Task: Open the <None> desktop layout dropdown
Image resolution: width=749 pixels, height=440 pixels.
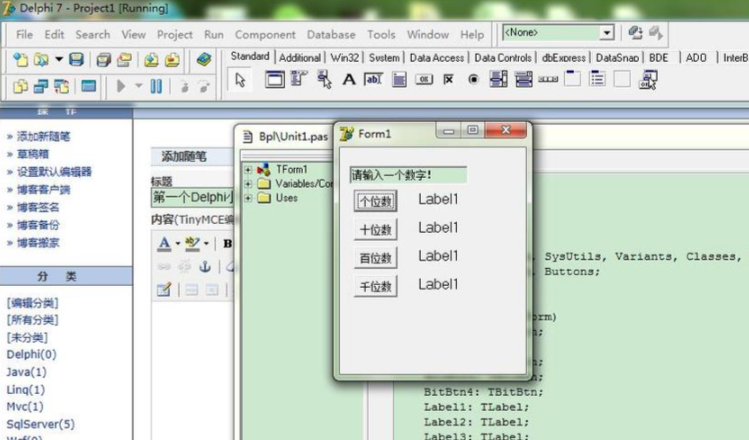Action: click(606, 33)
